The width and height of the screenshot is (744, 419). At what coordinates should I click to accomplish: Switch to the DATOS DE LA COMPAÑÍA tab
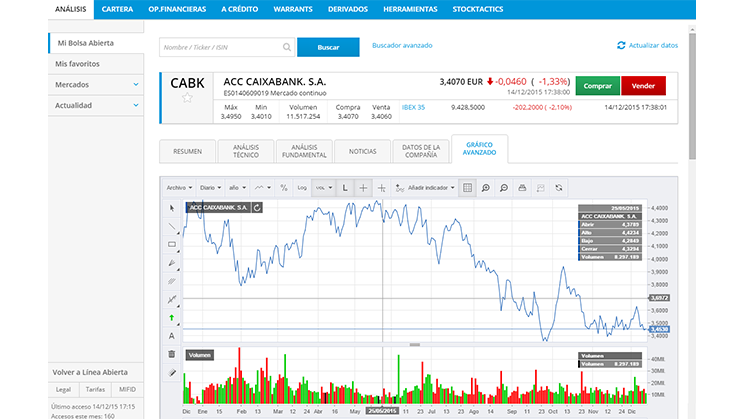pyautogui.click(x=421, y=151)
